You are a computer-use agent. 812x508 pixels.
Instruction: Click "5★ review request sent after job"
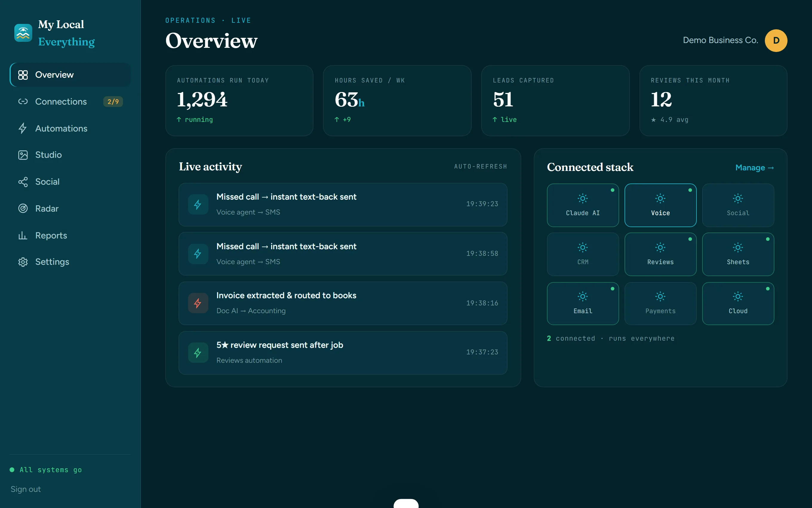[279, 345]
